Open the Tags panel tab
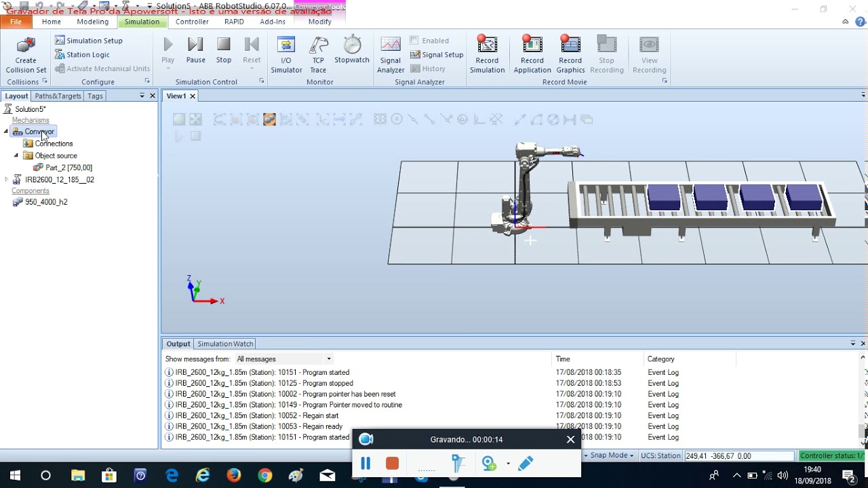Viewport: 868px width, 488px height. point(95,96)
